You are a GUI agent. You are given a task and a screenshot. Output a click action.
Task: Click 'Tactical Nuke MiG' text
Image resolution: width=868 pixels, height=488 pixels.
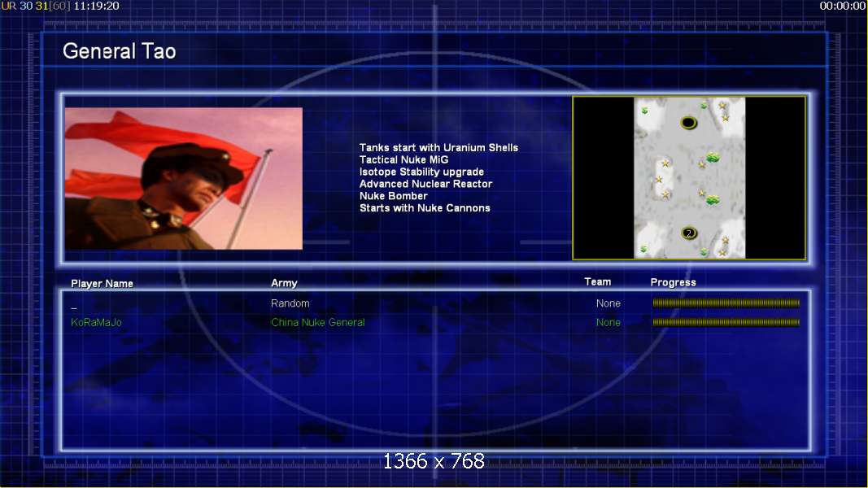click(x=403, y=160)
